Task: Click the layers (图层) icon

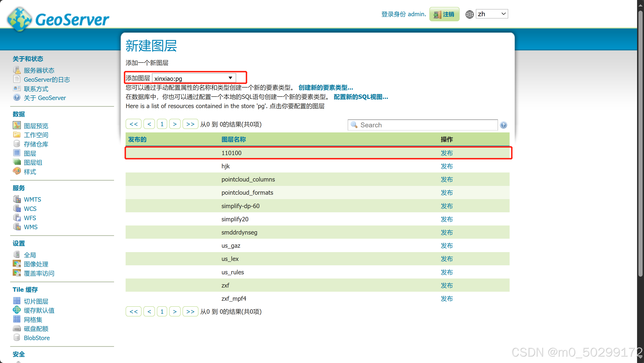Action: (17, 153)
